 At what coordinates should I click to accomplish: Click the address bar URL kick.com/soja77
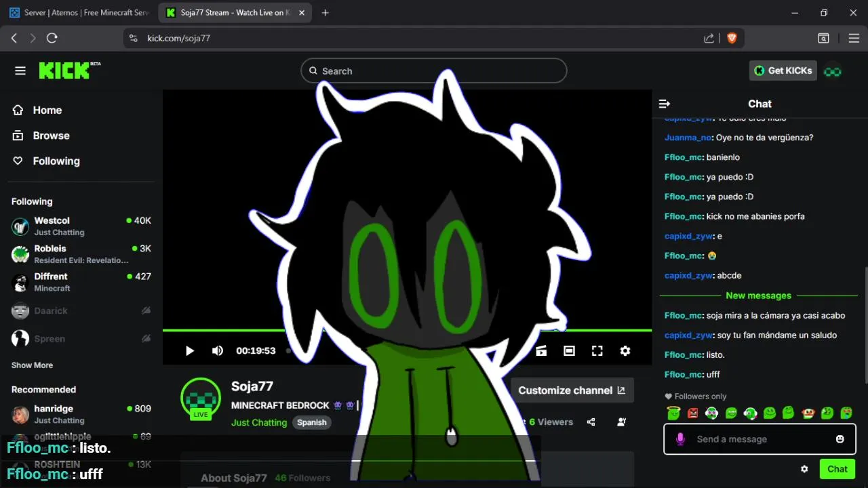coord(179,39)
